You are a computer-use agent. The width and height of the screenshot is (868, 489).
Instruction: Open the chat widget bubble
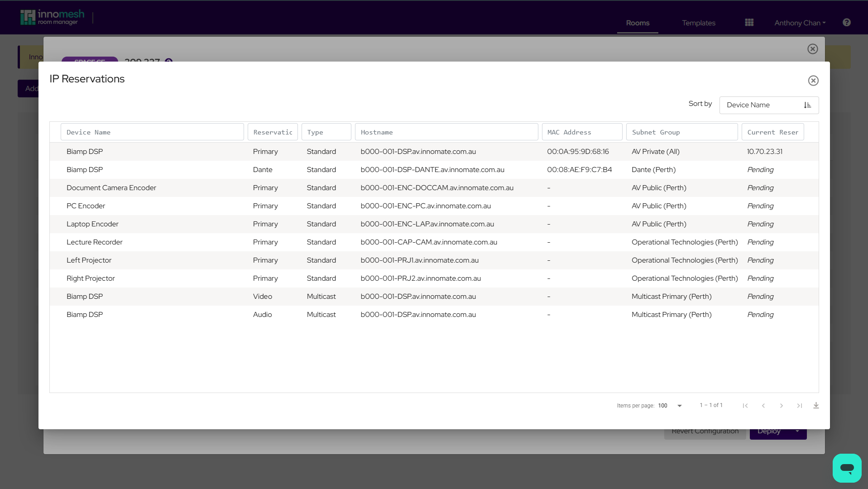click(847, 468)
